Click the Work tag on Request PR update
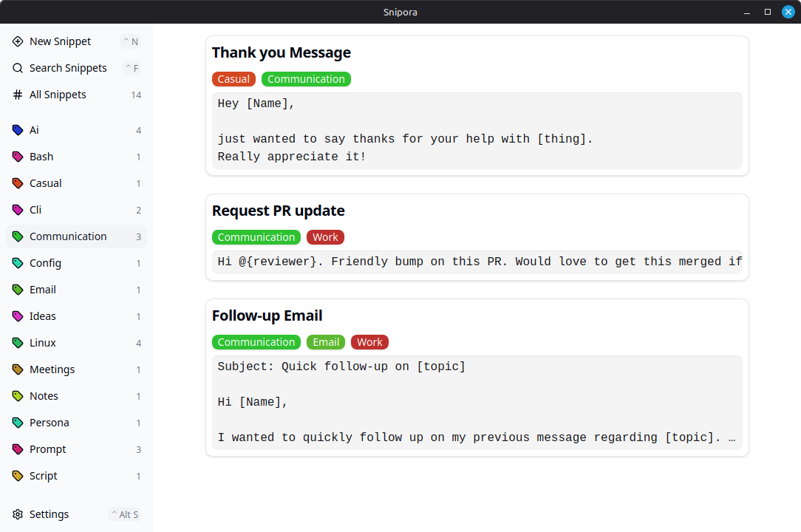Viewport: 801px width, 532px height. pyautogui.click(x=325, y=237)
